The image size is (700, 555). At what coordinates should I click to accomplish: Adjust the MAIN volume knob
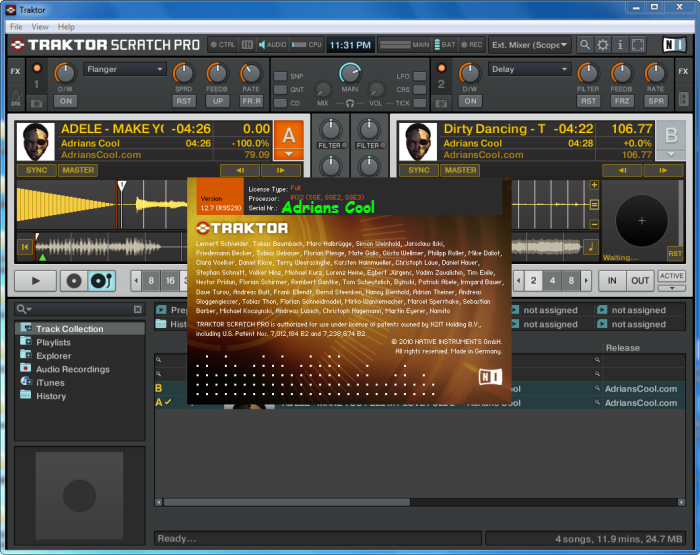tap(349, 74)
